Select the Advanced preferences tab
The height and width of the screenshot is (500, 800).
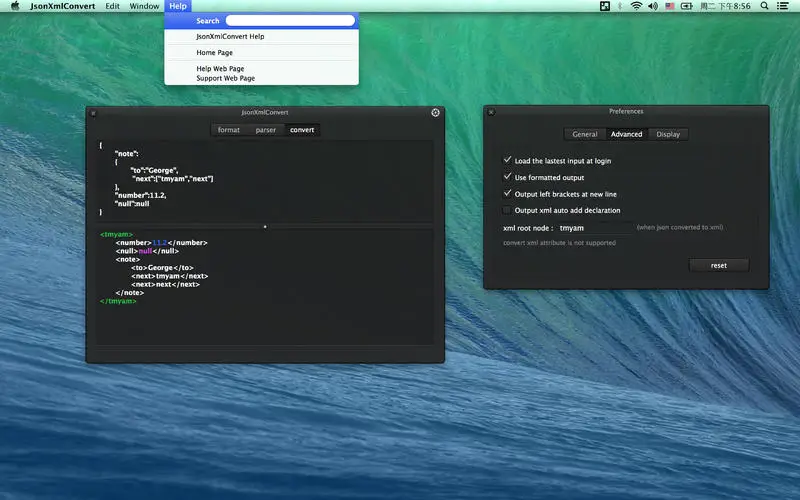click(627, 134)
